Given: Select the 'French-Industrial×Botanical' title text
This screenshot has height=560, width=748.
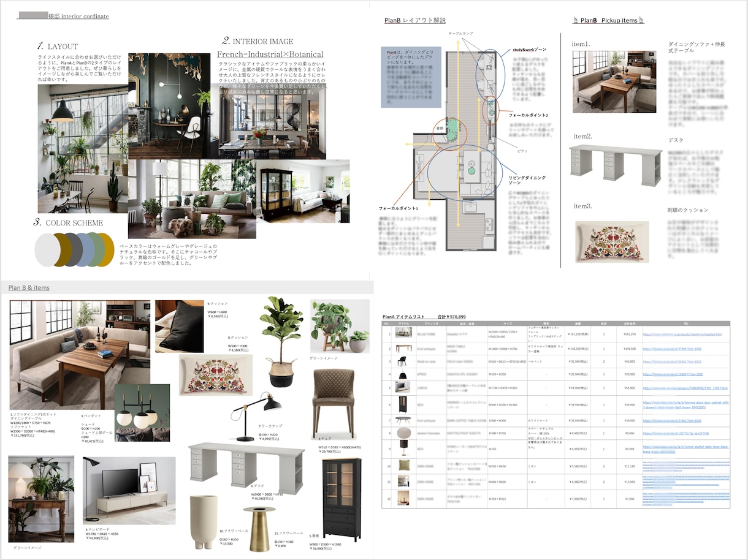Looking at the screenshot, I should click(270, 55).
